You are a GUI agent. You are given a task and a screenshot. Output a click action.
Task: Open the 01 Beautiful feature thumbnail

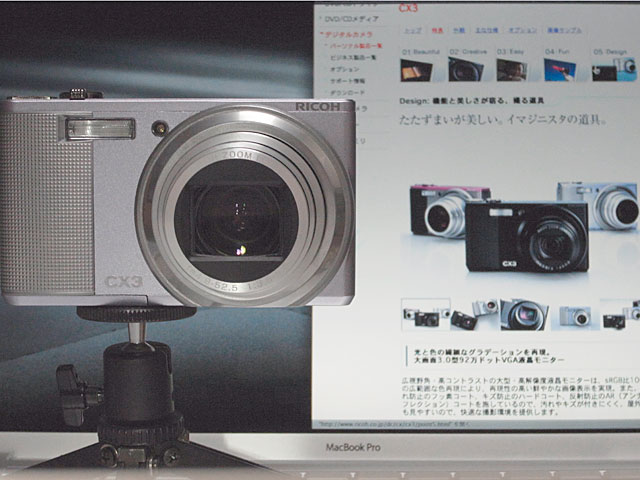tap(416, 70)
